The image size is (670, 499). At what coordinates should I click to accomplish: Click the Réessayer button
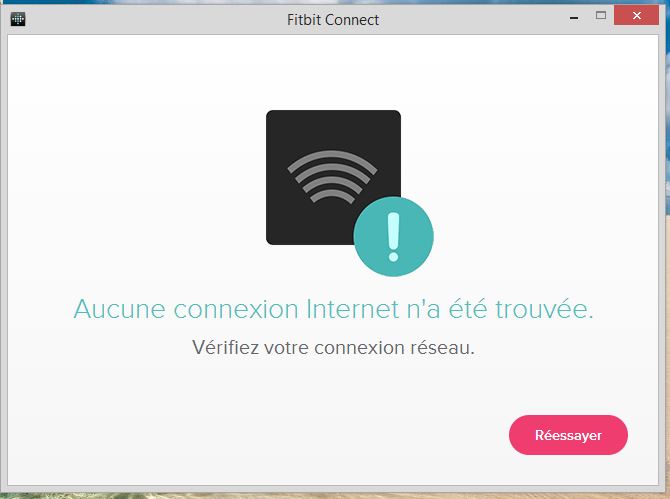tap(568, 435)
